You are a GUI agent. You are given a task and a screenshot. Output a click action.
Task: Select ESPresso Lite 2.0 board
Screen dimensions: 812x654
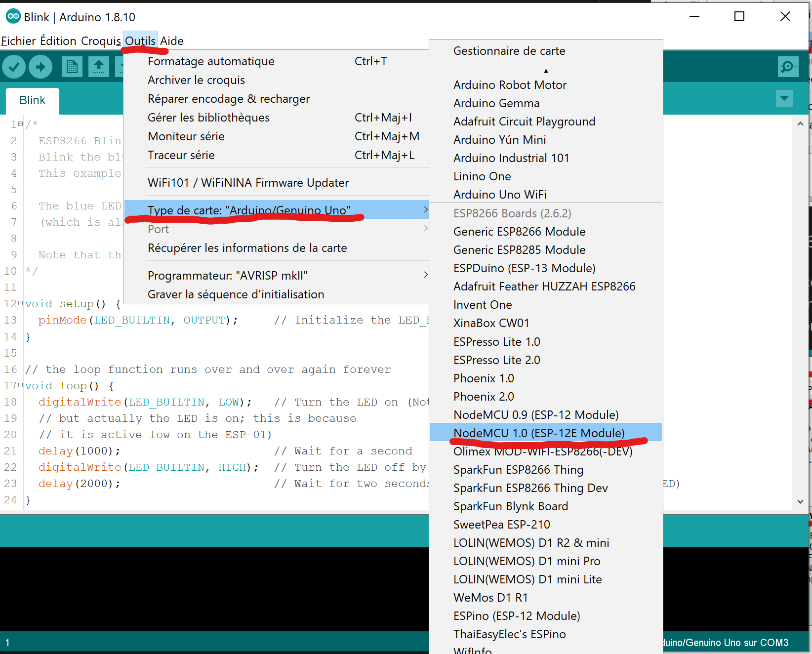pyautogui.click(x=546, y=360)
